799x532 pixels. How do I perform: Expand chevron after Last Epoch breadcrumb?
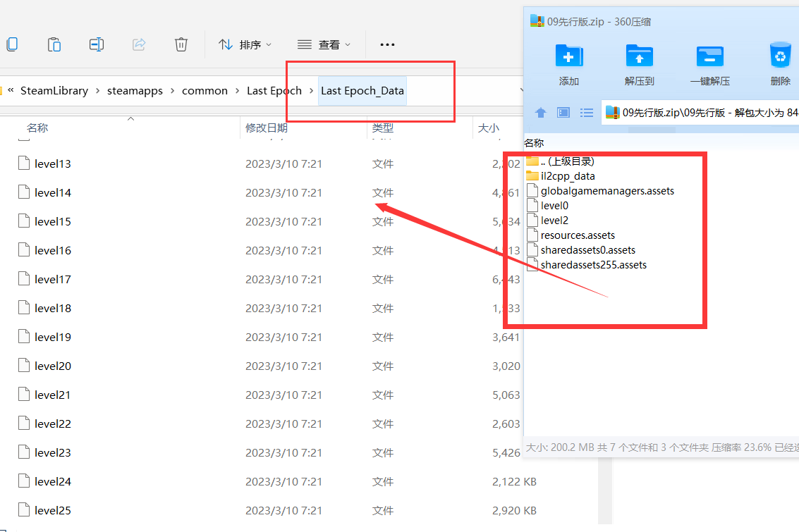pyautogui.click(x=311, y=91)
